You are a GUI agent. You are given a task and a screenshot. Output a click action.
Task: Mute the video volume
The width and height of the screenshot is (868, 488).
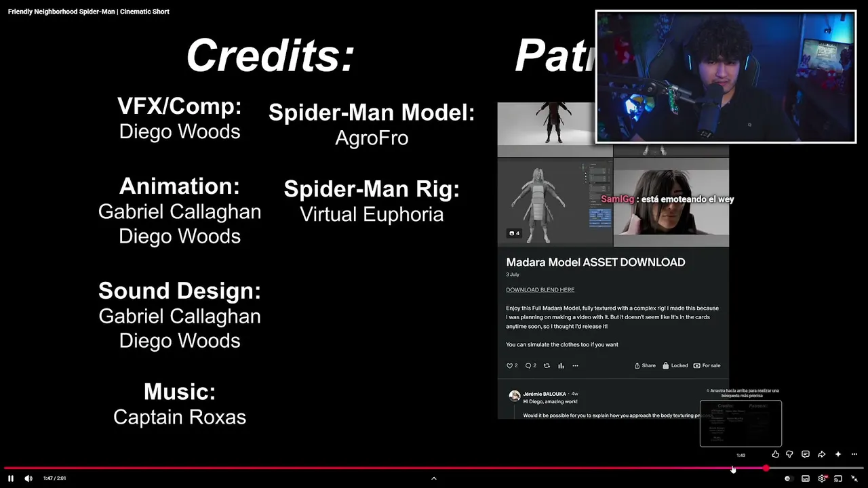pos(28,479)
